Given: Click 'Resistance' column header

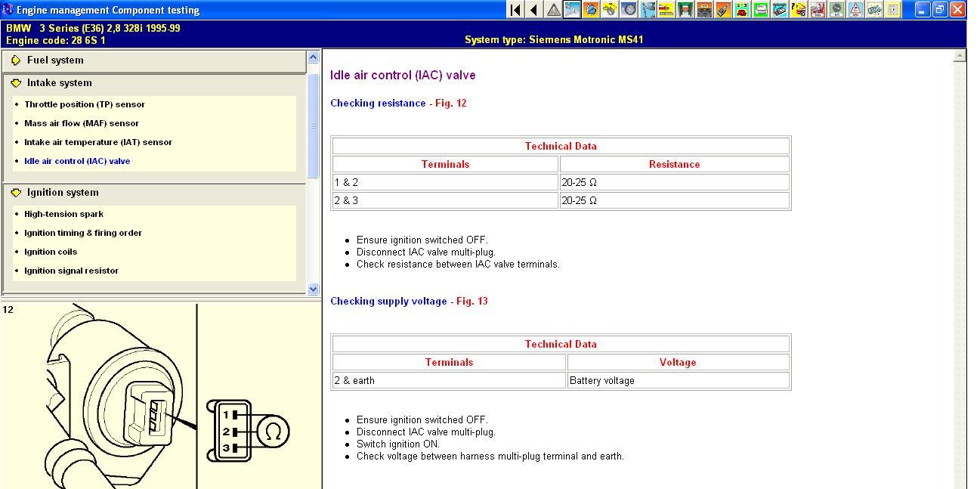Looking at the screenshot, I should 674,164.
